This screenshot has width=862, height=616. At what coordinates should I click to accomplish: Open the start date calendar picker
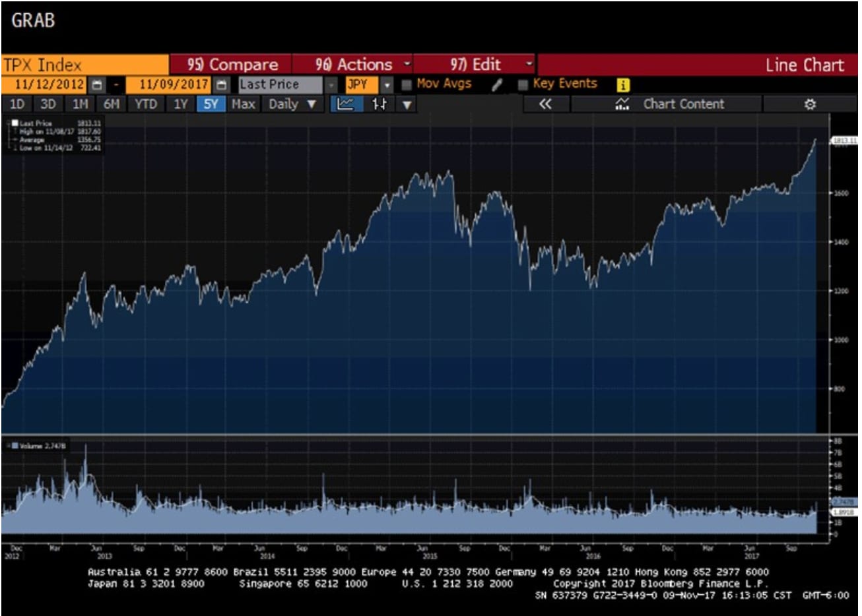[x=97, y=85]
